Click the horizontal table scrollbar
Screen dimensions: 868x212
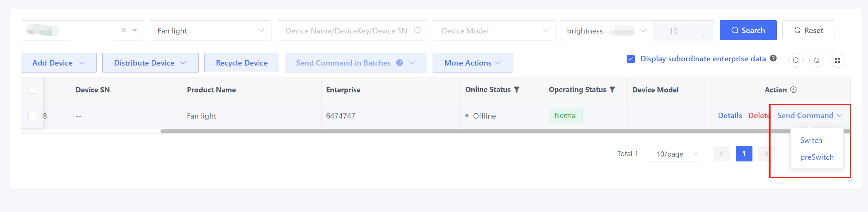pos(452,131)
